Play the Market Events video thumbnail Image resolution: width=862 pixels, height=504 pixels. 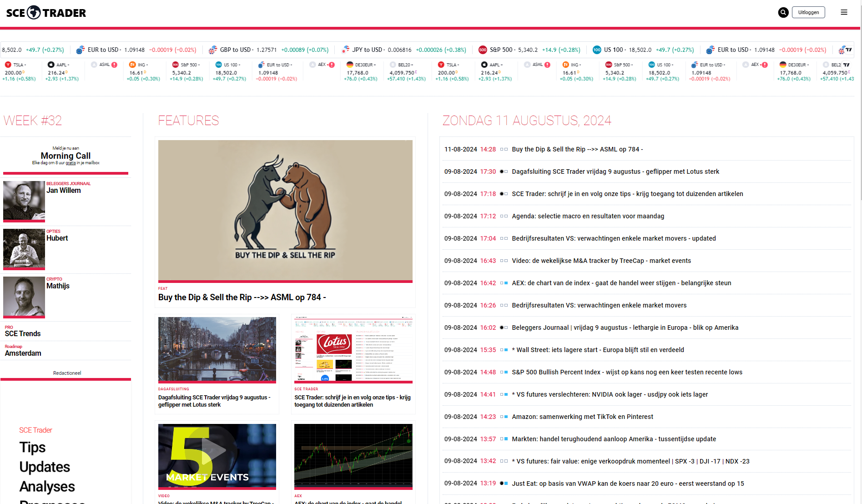[217, 456]
